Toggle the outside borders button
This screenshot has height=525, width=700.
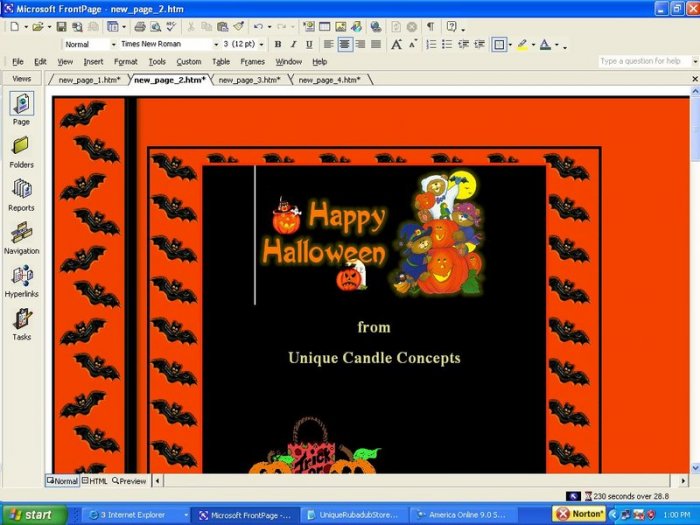point(499,44)
